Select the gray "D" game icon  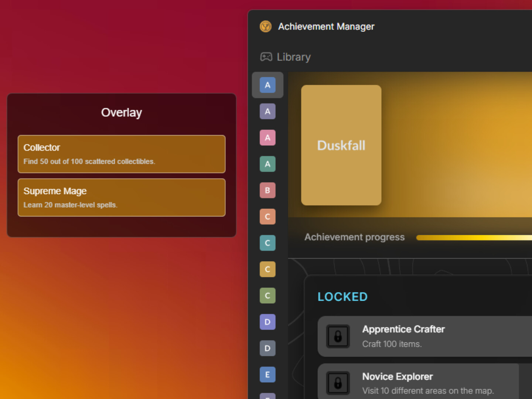[x=267, y=348]
